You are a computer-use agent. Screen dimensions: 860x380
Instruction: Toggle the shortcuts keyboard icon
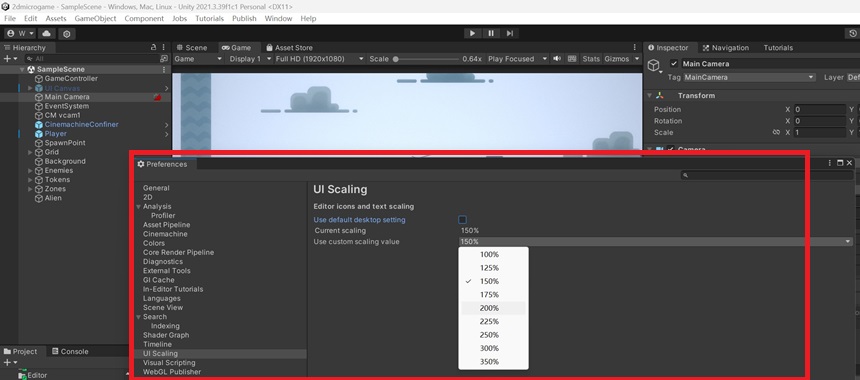point(572,59)
